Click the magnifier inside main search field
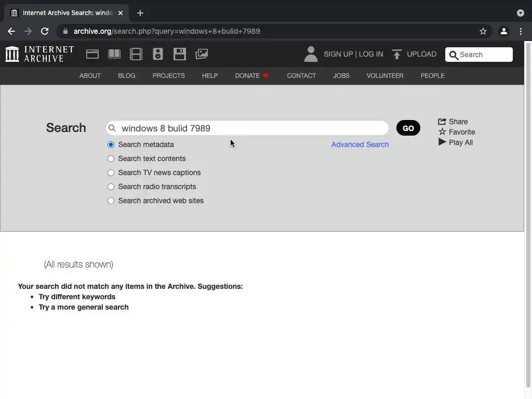The height and width of the screenshot is (399, 532). tap(112, 128)
